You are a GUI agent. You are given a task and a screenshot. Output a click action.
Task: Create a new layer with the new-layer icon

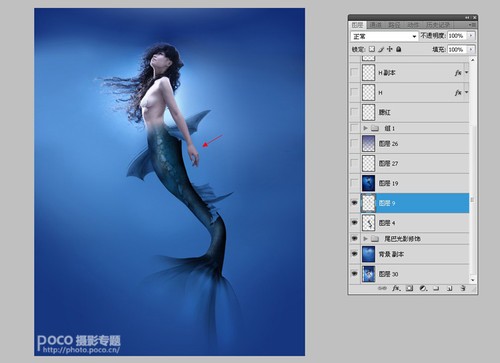(449, 288)
